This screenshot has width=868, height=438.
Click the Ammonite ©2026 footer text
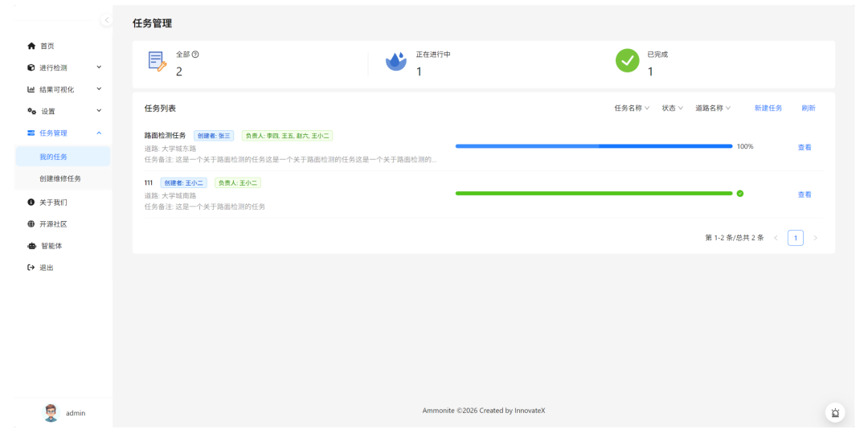[x=483, y=411]
